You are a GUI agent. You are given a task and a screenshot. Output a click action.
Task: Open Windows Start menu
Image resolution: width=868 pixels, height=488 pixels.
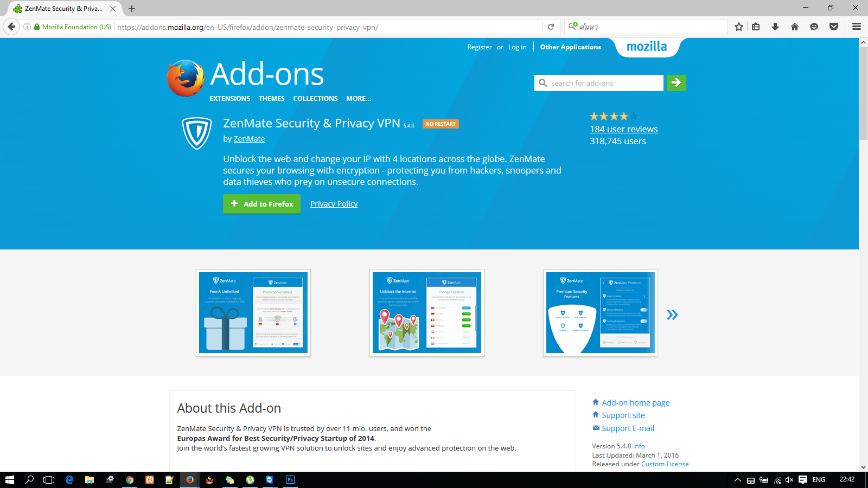[x=9, y=480]
